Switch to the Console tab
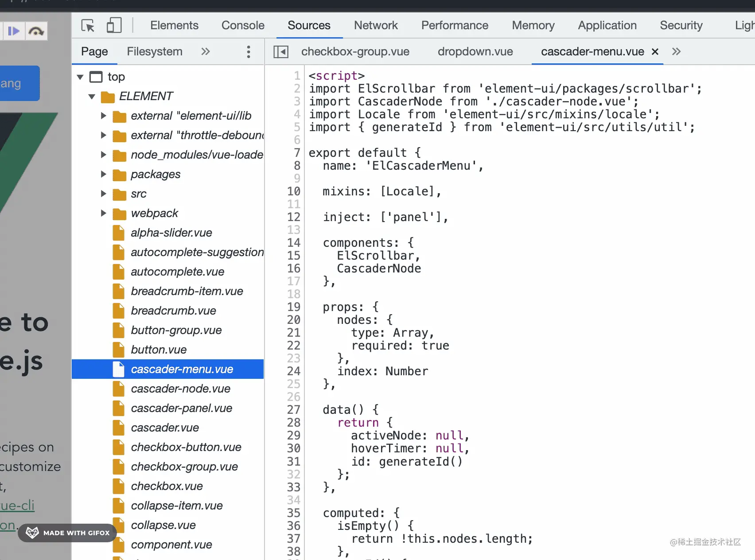 [243, 25]
